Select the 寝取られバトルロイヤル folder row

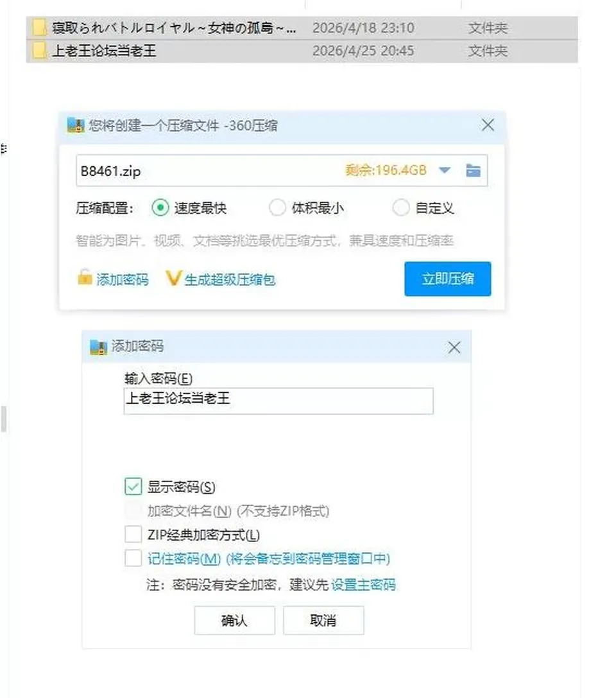coord(302,28)
